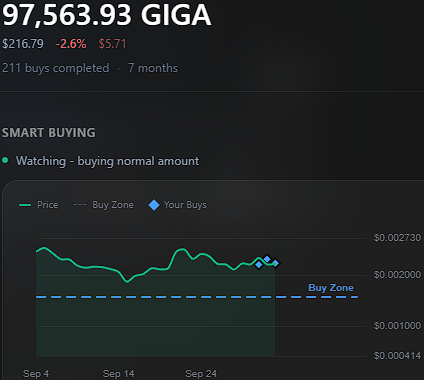The width and height of the screenshot is (424, 380).
Task: Select the topmost buy diamond marker
Action: (267, 259)
